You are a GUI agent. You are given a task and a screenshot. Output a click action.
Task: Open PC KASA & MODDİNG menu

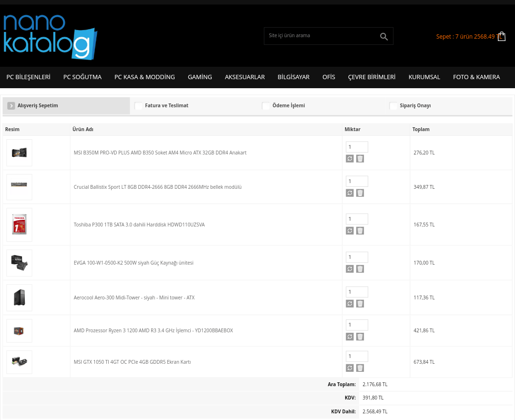tap(144, 77)
